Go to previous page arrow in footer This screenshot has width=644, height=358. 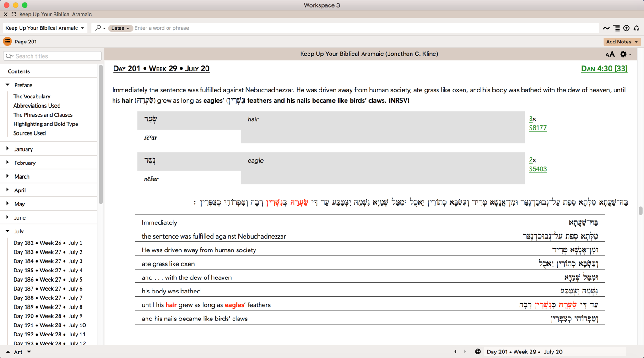pos(455,352)
